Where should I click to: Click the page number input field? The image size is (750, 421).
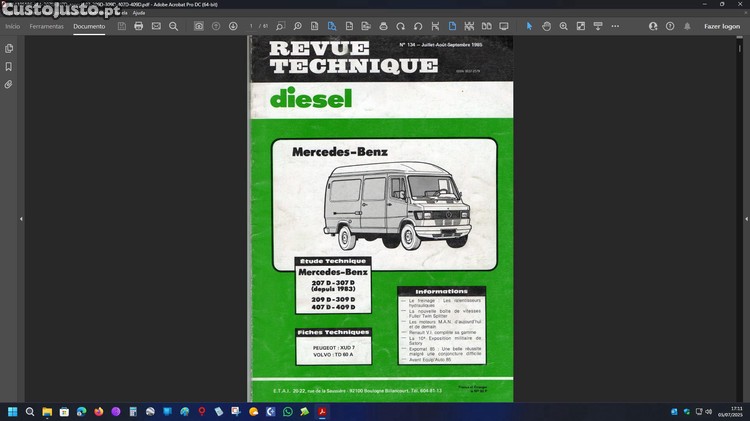click(x=252, y=26)
